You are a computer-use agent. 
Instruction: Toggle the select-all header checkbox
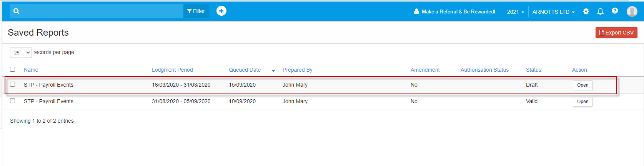point(13,69)
